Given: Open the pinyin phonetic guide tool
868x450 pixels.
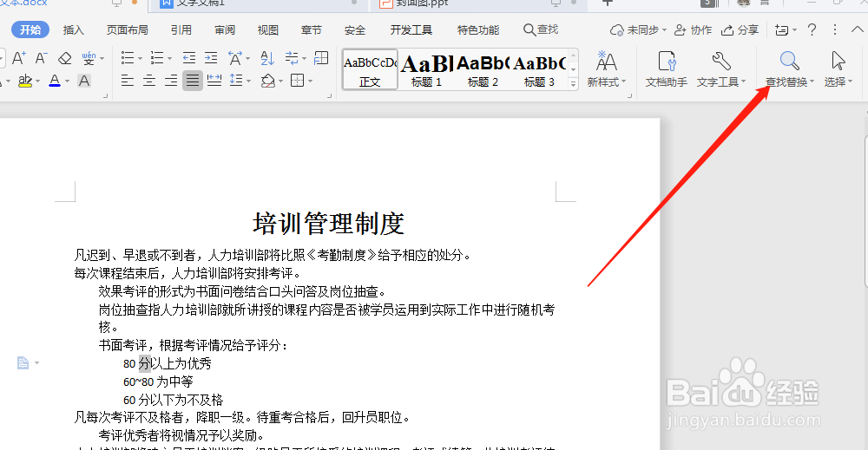Looking at the screenshot, I should coord(89,57).
